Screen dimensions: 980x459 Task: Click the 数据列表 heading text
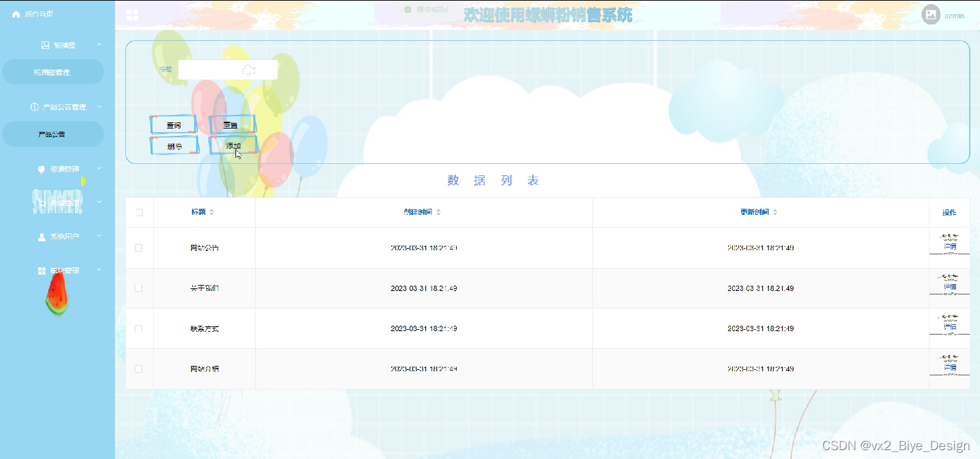(493, 180)
